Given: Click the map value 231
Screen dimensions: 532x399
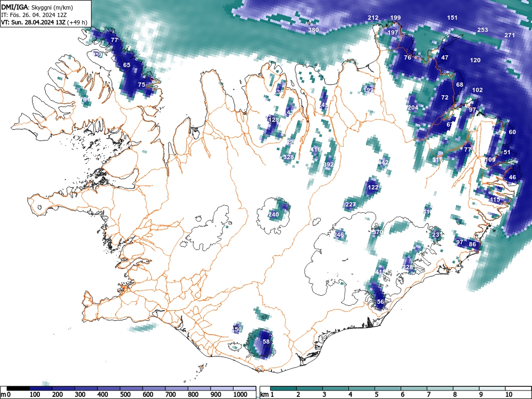Looking at the screenshot, I should tap(437, 235).
